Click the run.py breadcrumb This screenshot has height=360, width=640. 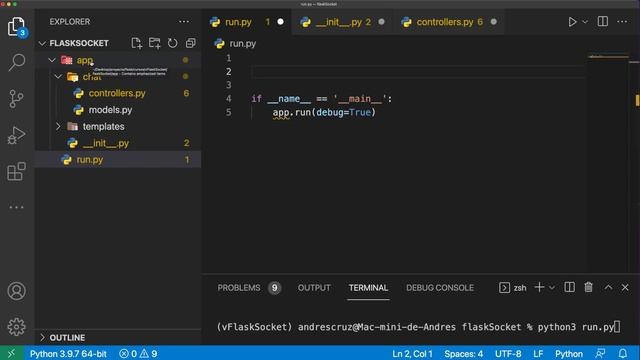[242, 44]
